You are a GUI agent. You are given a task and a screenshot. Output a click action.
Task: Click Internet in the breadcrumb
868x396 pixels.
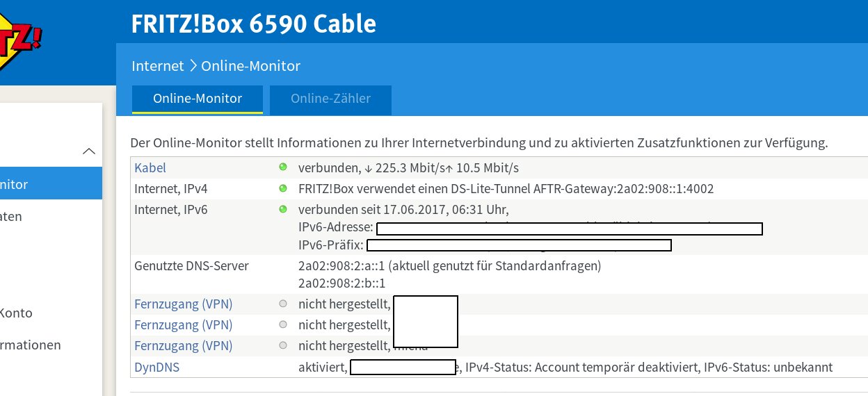click(157, 66)
